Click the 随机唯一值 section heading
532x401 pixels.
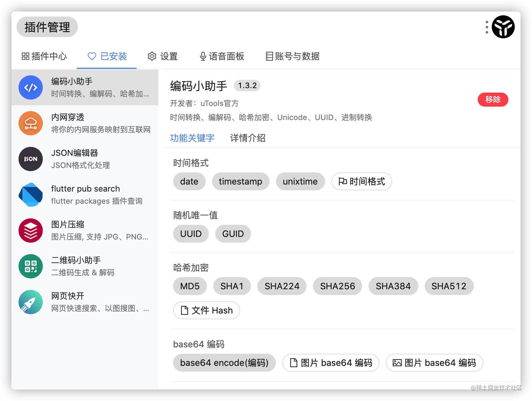point(195,215)
